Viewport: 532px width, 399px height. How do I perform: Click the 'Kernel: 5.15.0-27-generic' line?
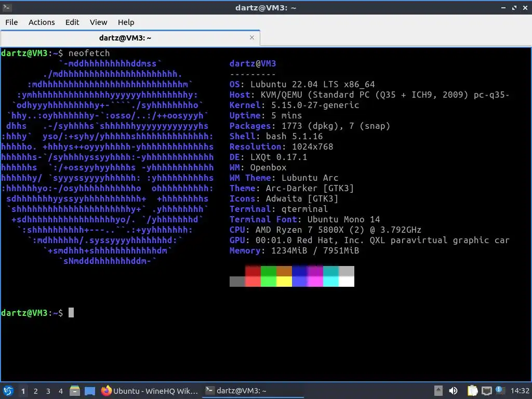(294, 105)
